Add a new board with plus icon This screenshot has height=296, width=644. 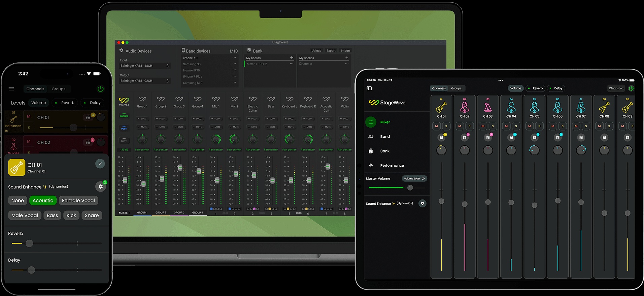point(292,58)
